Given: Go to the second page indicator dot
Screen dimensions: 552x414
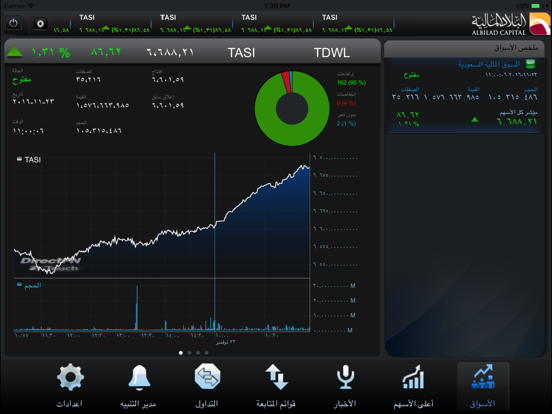Looking at the screenshot, I should [x=189, y=352].
